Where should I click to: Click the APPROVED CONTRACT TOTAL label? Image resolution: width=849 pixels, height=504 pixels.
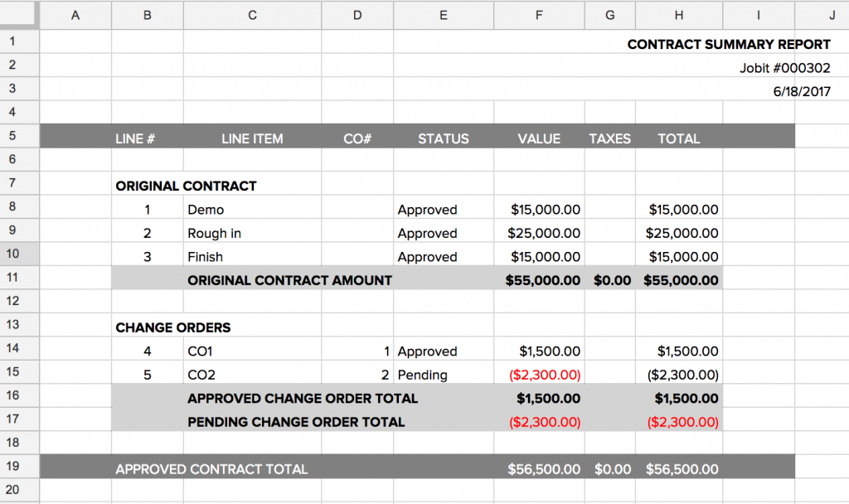211,469
